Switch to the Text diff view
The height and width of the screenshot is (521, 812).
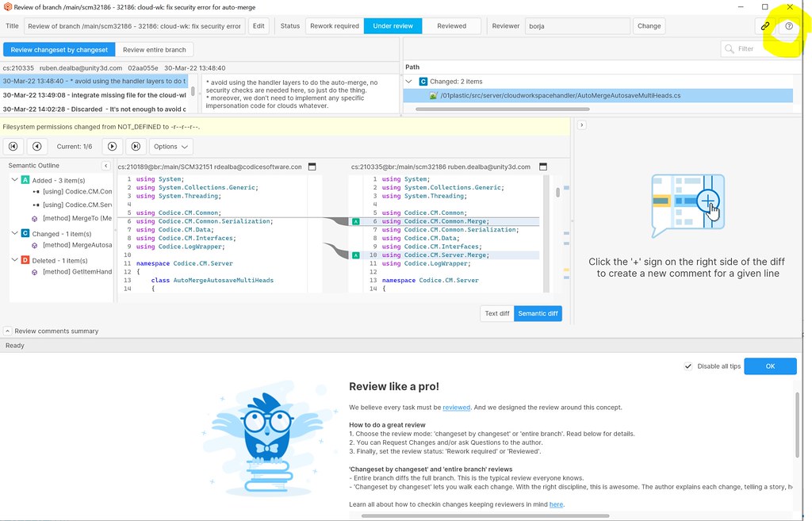[496, 313]
